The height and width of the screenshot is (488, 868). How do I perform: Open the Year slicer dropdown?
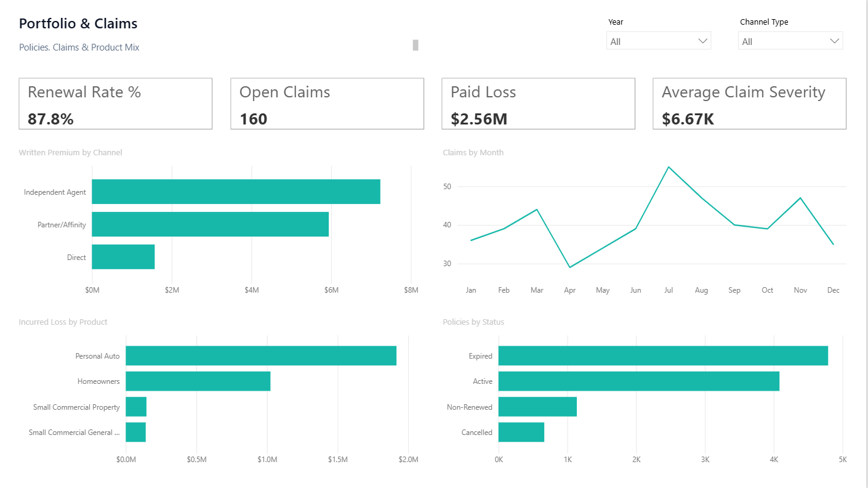tap(659, 41)
